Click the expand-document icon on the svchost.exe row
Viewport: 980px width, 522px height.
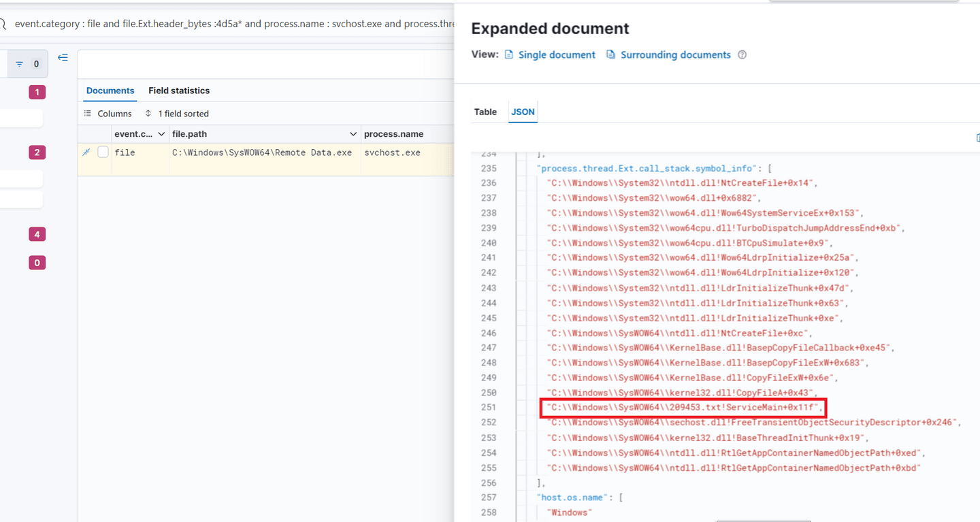coord(86,152)
